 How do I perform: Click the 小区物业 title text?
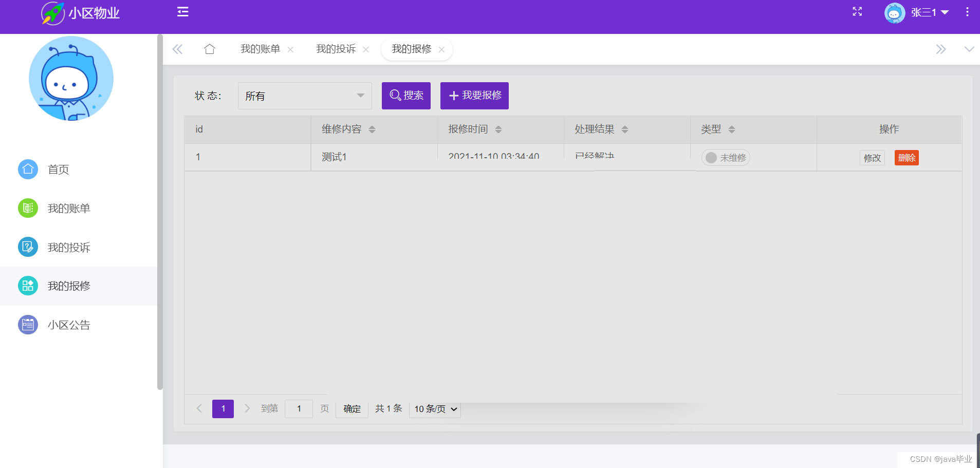[x=94, y=13]
